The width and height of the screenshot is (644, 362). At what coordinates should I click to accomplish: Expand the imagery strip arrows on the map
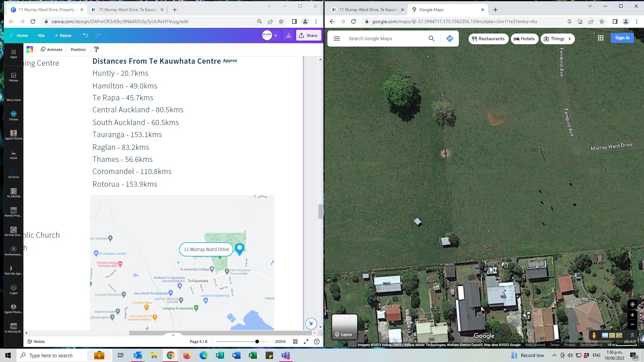point(632,335)
